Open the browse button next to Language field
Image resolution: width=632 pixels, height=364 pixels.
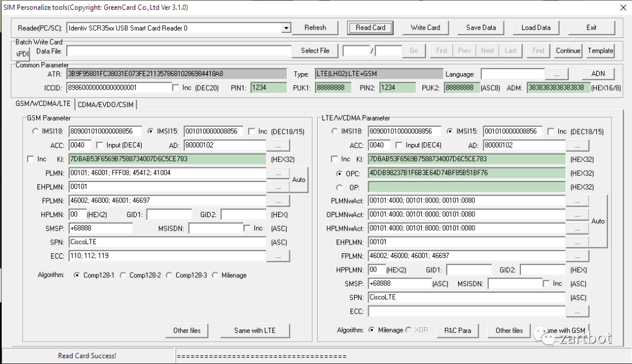[x=557, y=74]
